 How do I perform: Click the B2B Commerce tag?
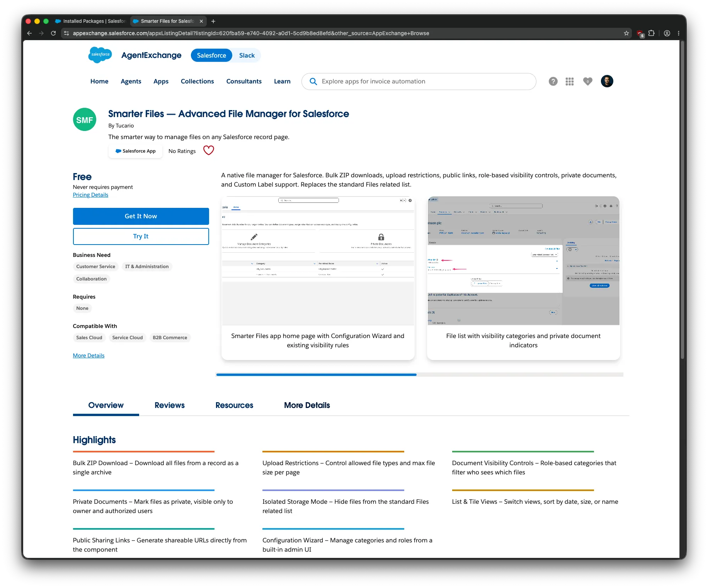click(170, 338)
